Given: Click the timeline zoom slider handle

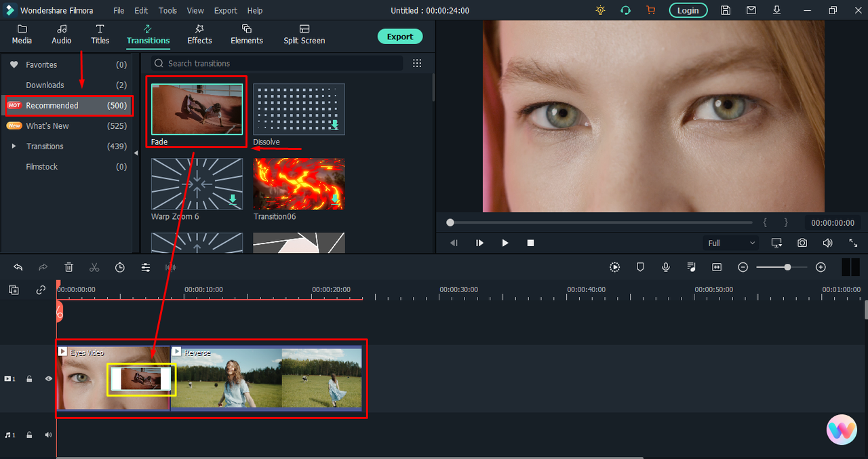Looking at the screenshot, I should coord(787,268).
